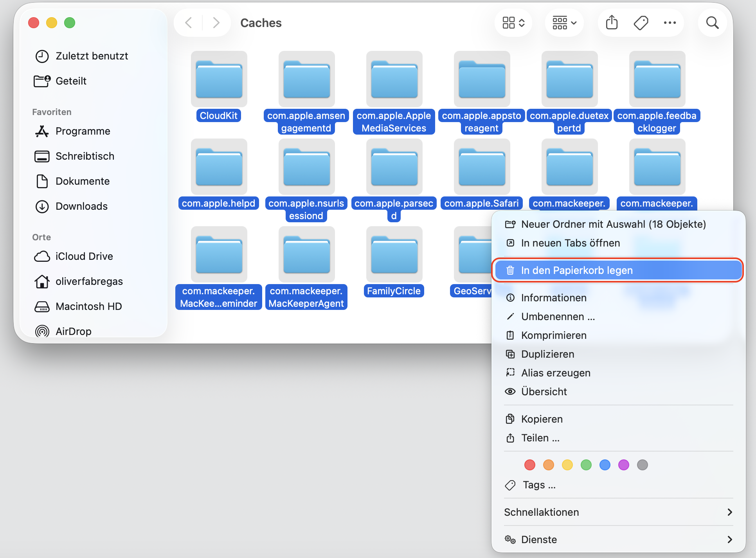Choose In neuen Tabs öffnen
Screen dimensions: 756x558
618,243
